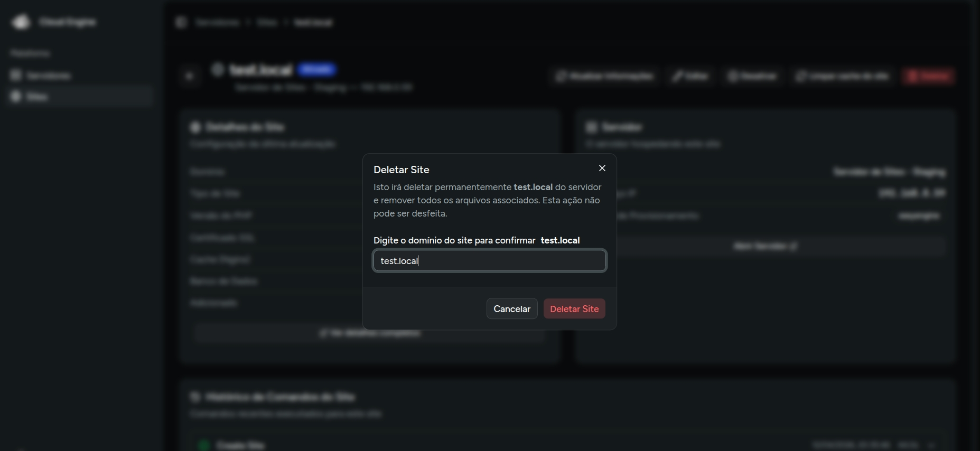Select Sites in the sidebar menu

(x=37, y=97)
